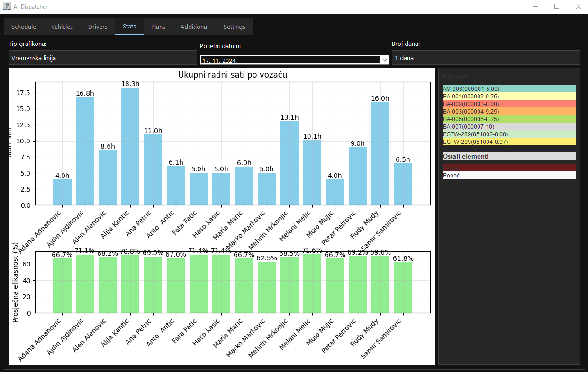This screenshot has height=372, width=588.
Task: Pick the BA-005 green plan legend entry
Action: (509, 119)
